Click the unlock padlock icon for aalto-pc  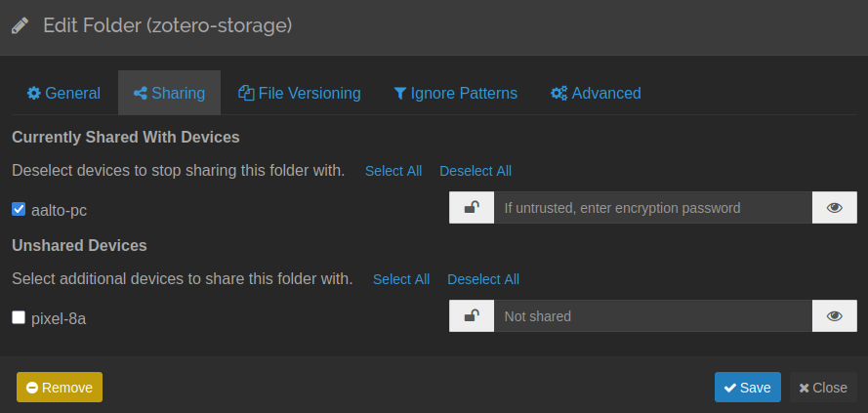(471, 208)
